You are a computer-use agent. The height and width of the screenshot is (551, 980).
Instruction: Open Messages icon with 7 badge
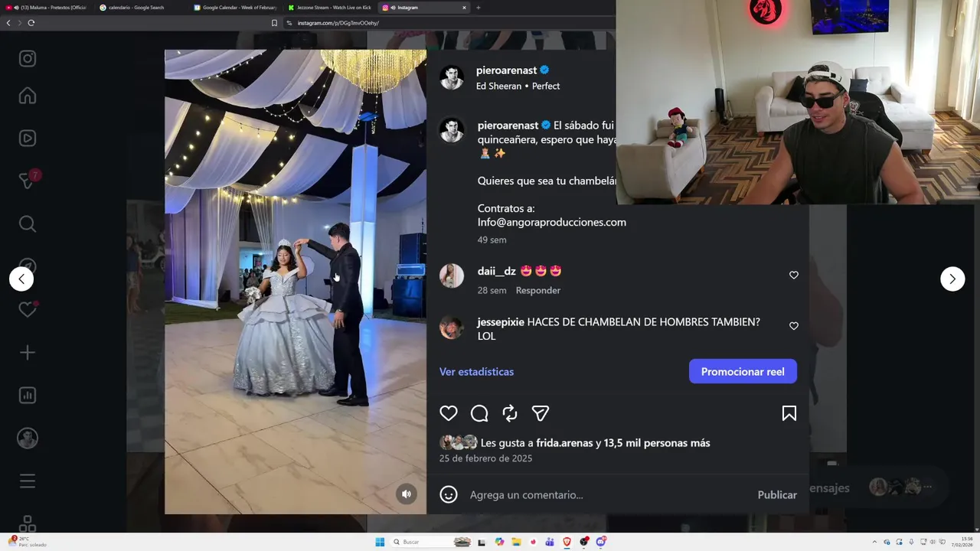pyautogui.click(x=28, y=181)
